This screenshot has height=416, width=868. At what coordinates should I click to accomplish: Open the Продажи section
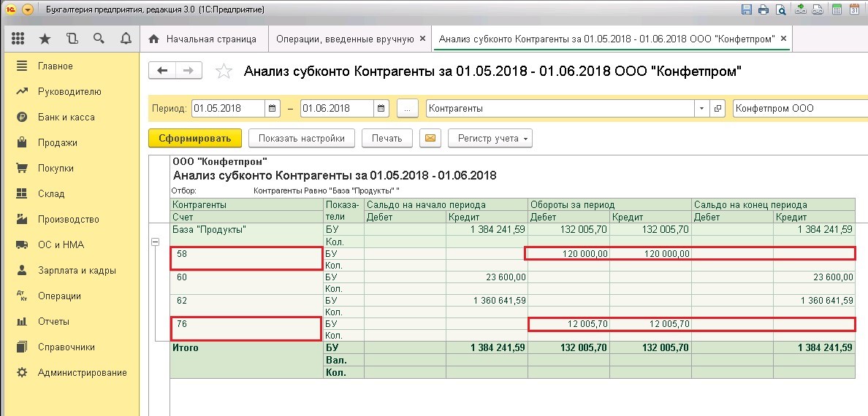[x=57, y=143]
